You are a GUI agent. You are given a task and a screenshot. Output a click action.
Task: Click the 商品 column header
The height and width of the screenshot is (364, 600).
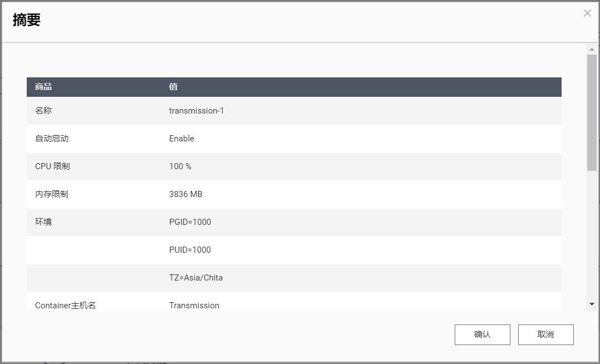coord(43,87)
